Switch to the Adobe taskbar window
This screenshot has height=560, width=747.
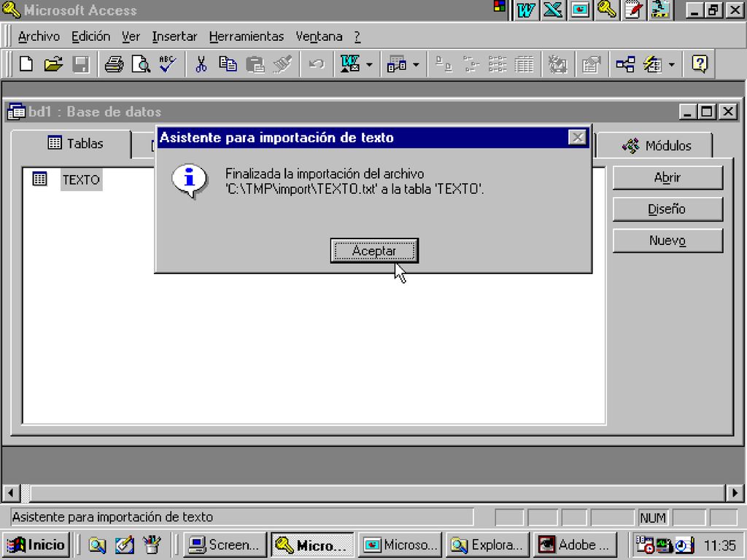click(x=576, y=545)
